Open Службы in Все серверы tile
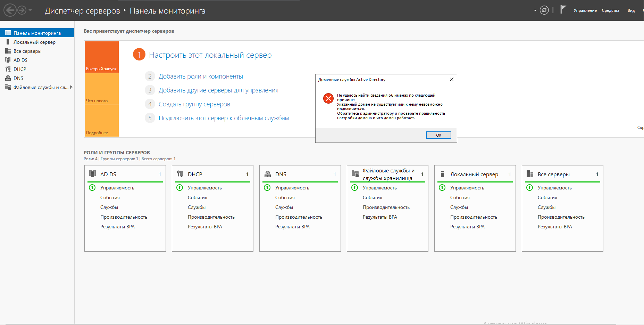This screenshot has width=644, height=325. tap(546, 207)
